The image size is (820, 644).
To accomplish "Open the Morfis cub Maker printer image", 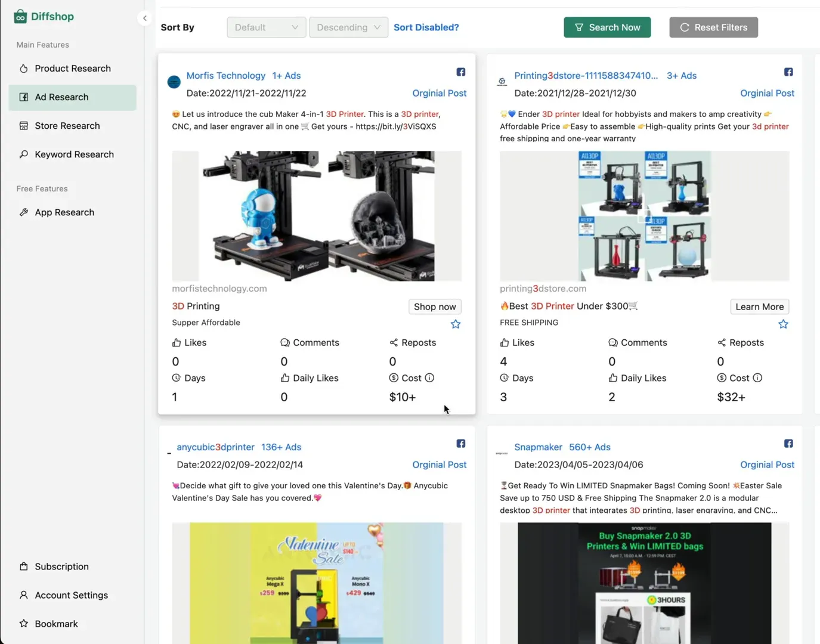I will pos(317,216).
